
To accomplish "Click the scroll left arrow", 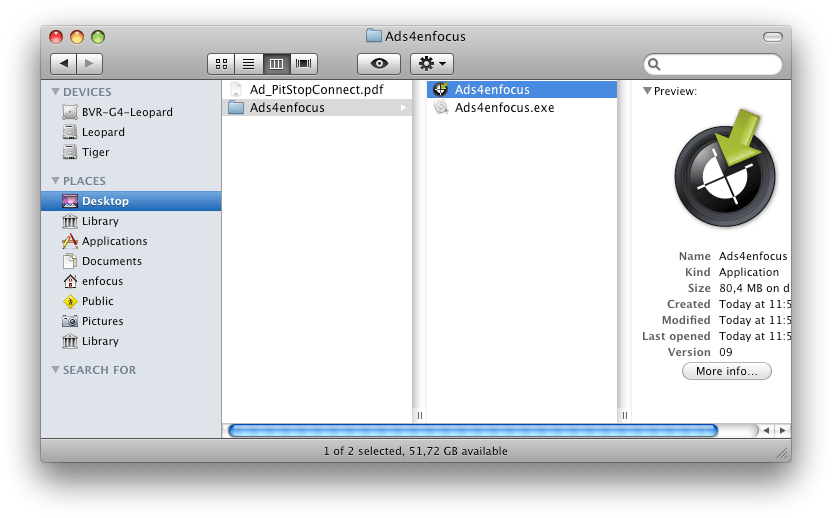I will tap(766, 430).
